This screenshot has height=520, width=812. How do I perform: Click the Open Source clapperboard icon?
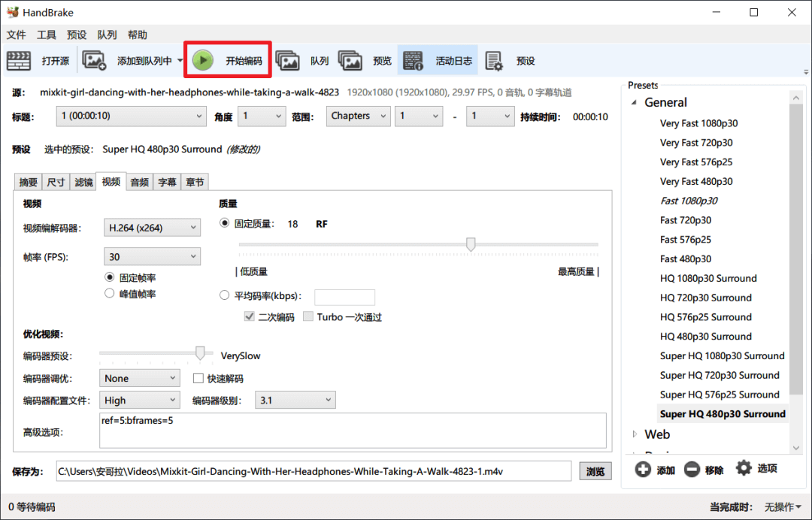point(19,61)
